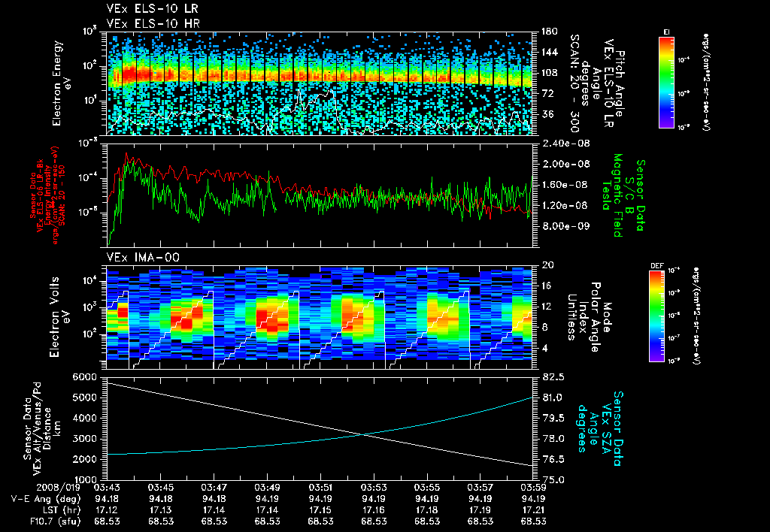This screenshot has height=532, width=770.
Task: Click the magnetic field tick "2.40e-08"
Action: tap(565, 144)
